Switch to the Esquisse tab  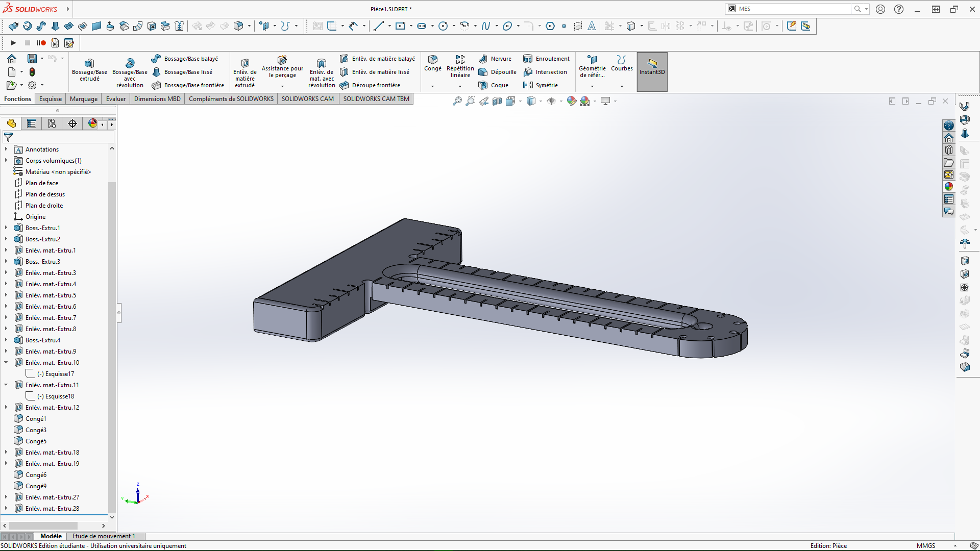[51, 99]
